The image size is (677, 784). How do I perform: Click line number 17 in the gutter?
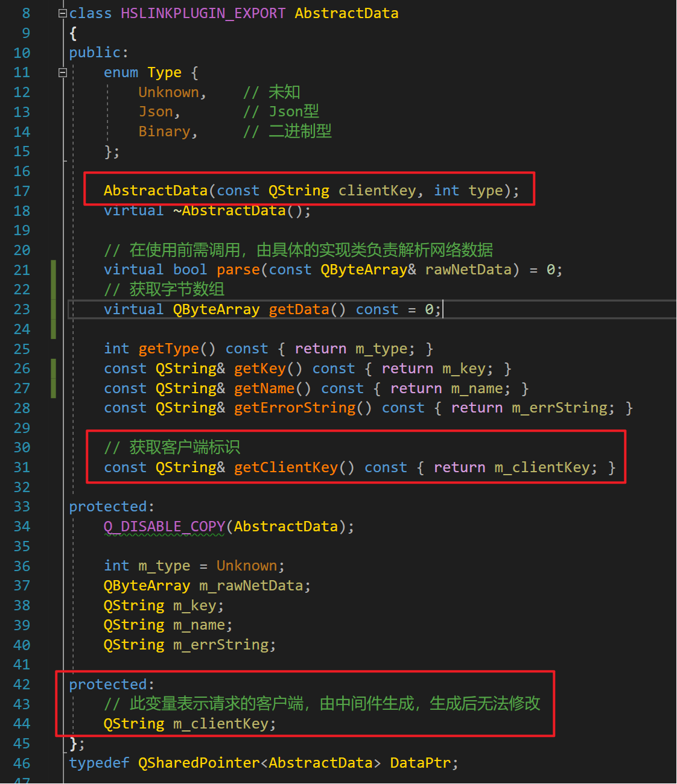coord(22,191)
